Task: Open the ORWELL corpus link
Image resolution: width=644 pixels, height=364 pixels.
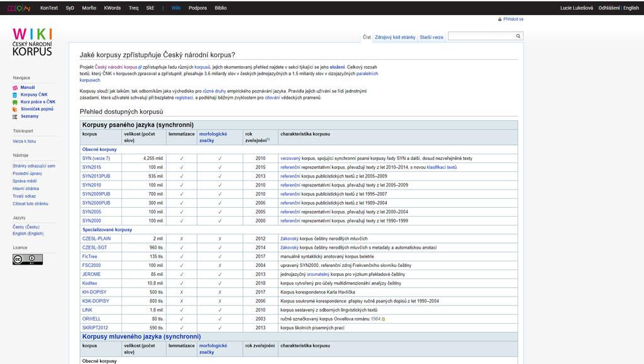Action: coord(91,319)
